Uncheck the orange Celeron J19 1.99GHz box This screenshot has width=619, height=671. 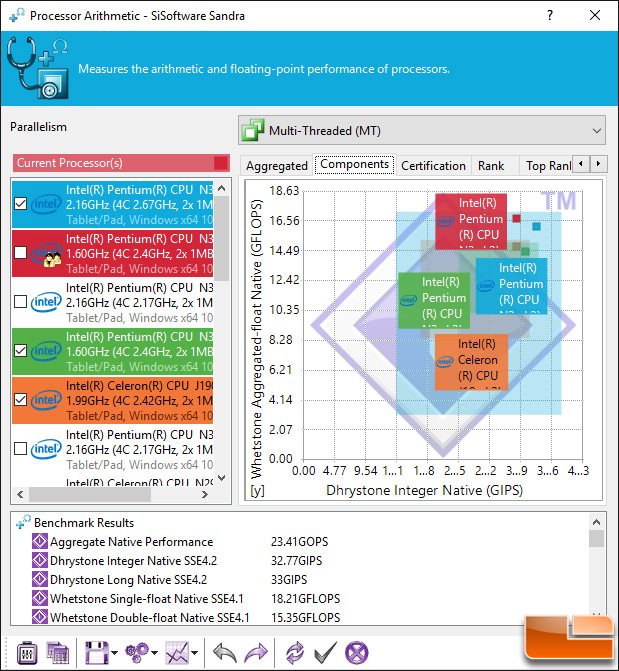[21, 400]
